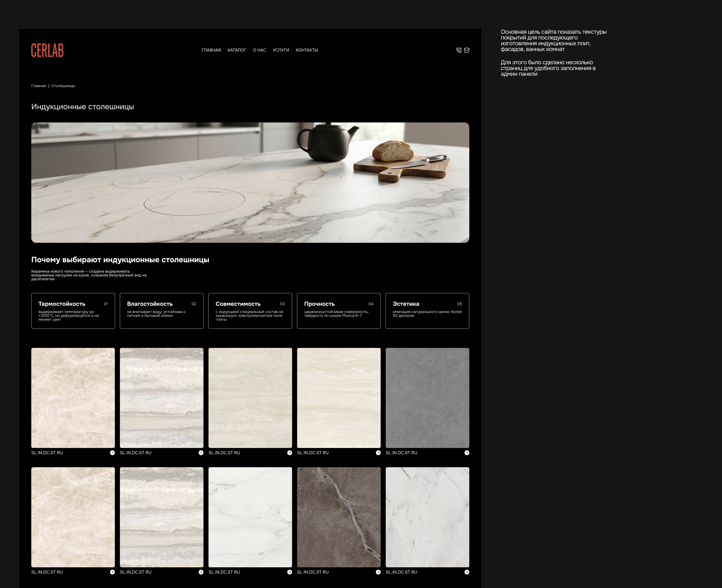Click the phone call icon in header
Screen dimensions: 722x588
pos(459,50)
